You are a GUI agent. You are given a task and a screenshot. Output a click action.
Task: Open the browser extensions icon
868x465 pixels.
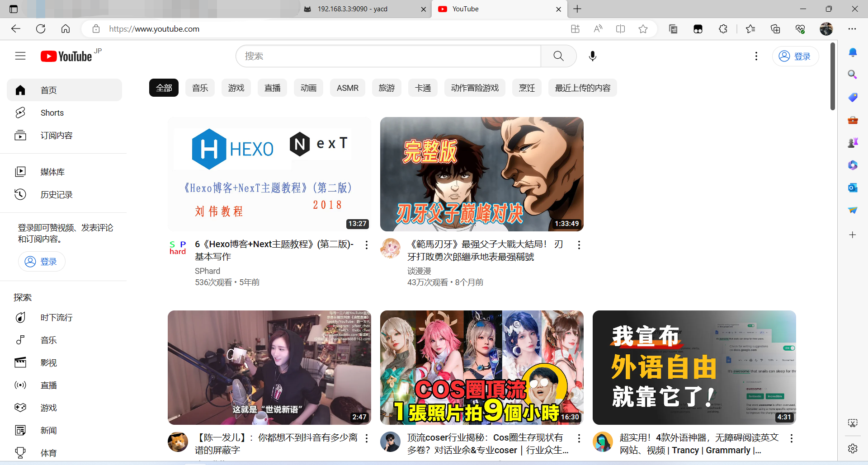pyautogui.click(x=723, y=28)
